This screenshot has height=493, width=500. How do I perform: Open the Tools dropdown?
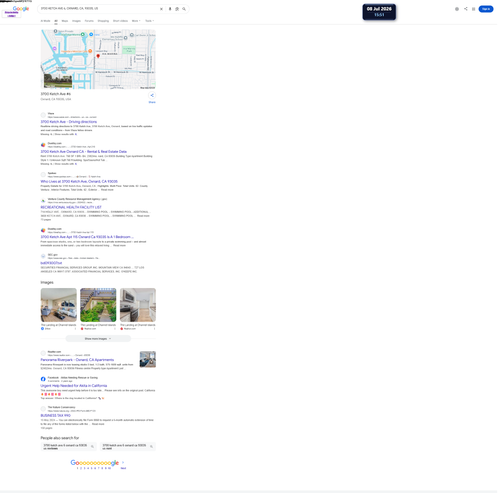click(x=149, y=21)
